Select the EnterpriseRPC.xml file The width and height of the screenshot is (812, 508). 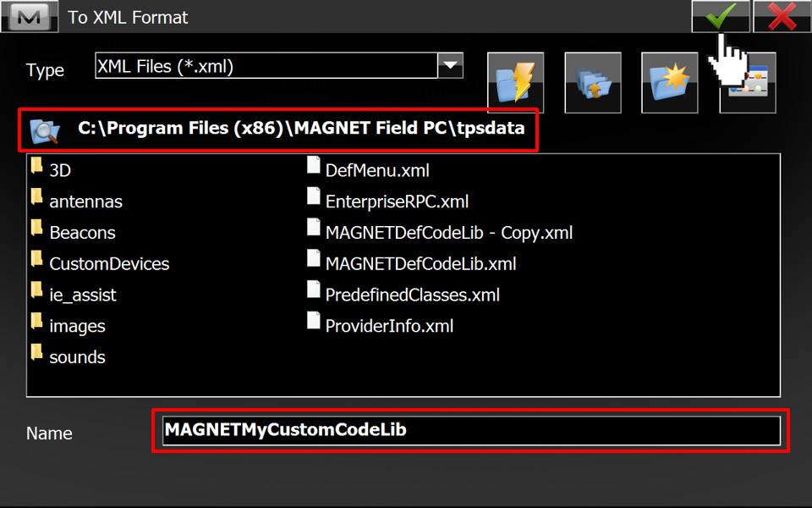[x=397, y=202]
